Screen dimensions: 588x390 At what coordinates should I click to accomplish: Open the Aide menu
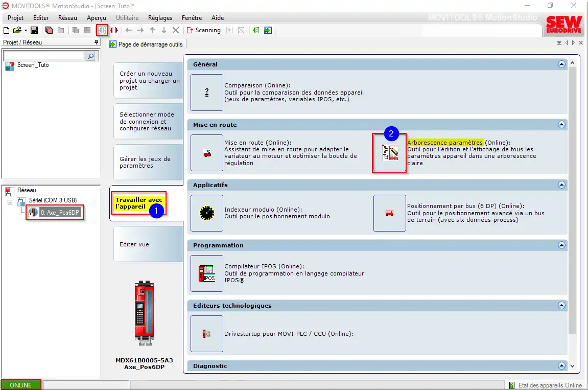pyautogui.click(x=218, y=18)
